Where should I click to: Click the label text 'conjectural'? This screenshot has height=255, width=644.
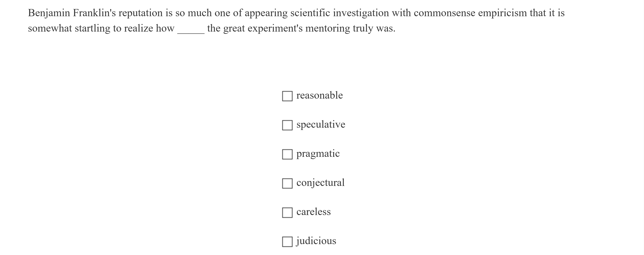pos(320,182)
